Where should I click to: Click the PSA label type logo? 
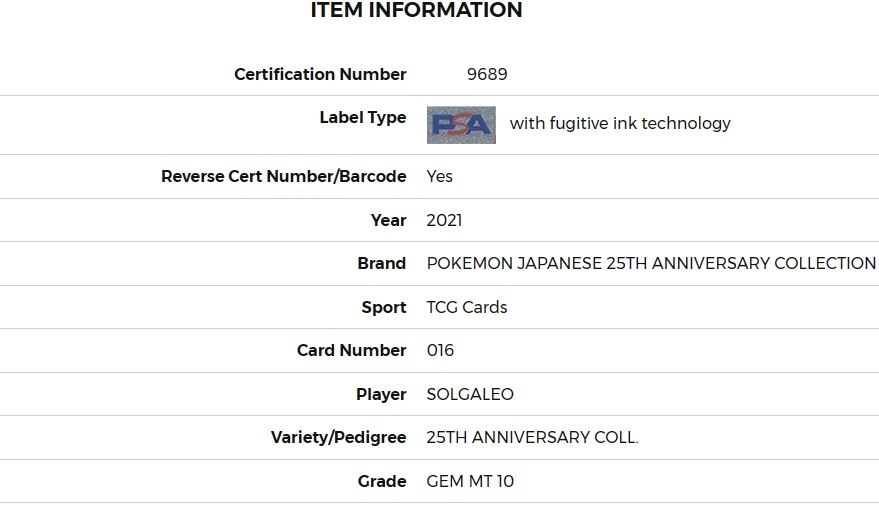click(x=461, y=124)
